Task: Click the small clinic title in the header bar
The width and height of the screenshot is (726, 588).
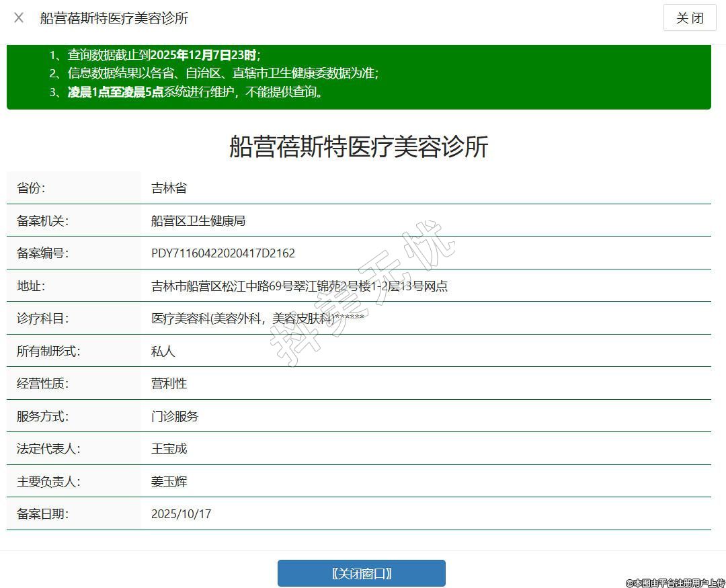Action: (114, 18)
